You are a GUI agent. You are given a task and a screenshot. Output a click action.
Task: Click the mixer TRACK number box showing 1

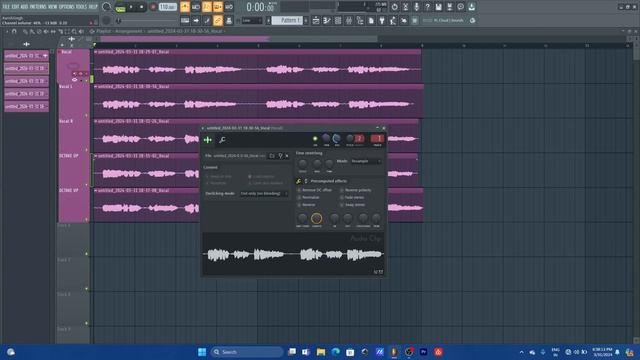pyautogui.click(x=377, y=139)
